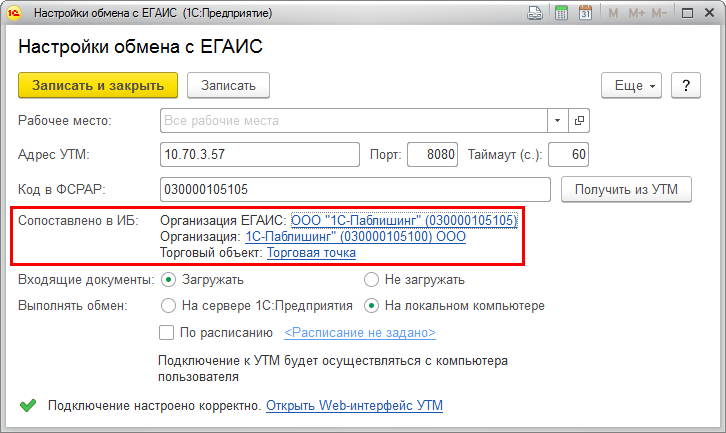Open the Еще dropdown menu
726x433 pixels.
click(632, 85)
